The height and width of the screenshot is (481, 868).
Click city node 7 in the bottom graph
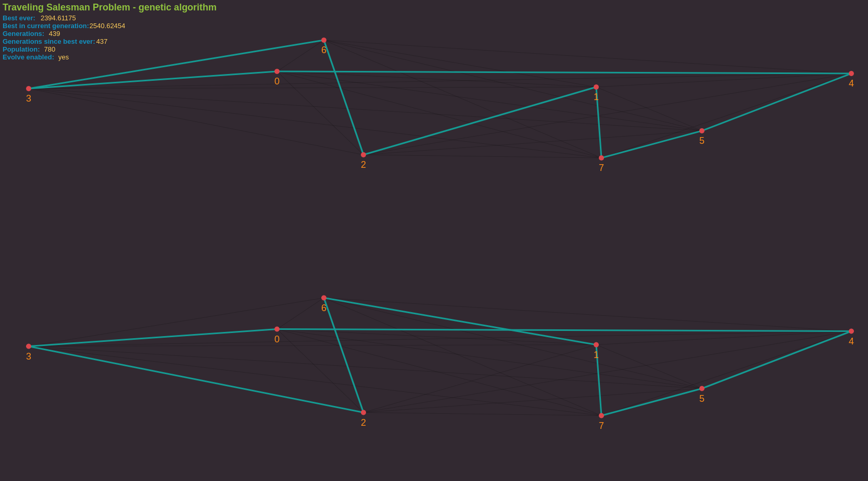coord(601,416)
